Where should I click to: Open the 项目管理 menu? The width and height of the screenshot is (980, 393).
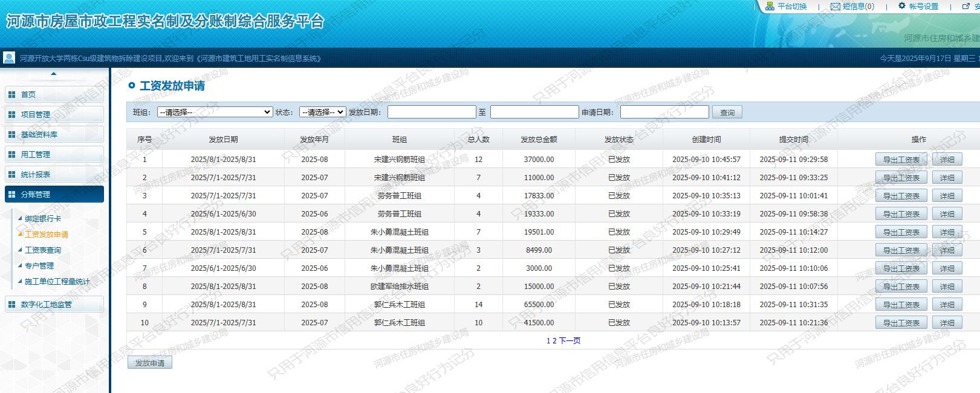click(54, 114)
